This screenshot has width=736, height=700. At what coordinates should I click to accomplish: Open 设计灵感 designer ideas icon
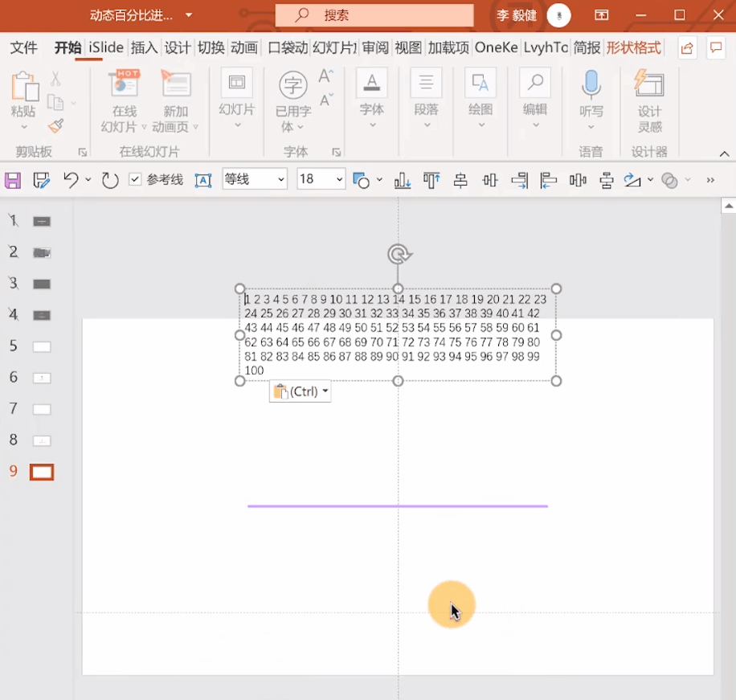pyautogui.click(x=649, y=84)
